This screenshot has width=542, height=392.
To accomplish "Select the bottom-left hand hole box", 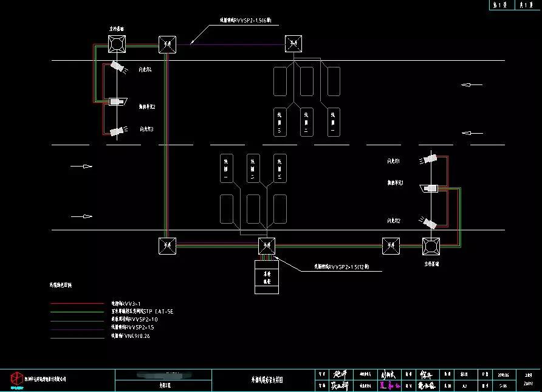I will [x=168, y=246].
